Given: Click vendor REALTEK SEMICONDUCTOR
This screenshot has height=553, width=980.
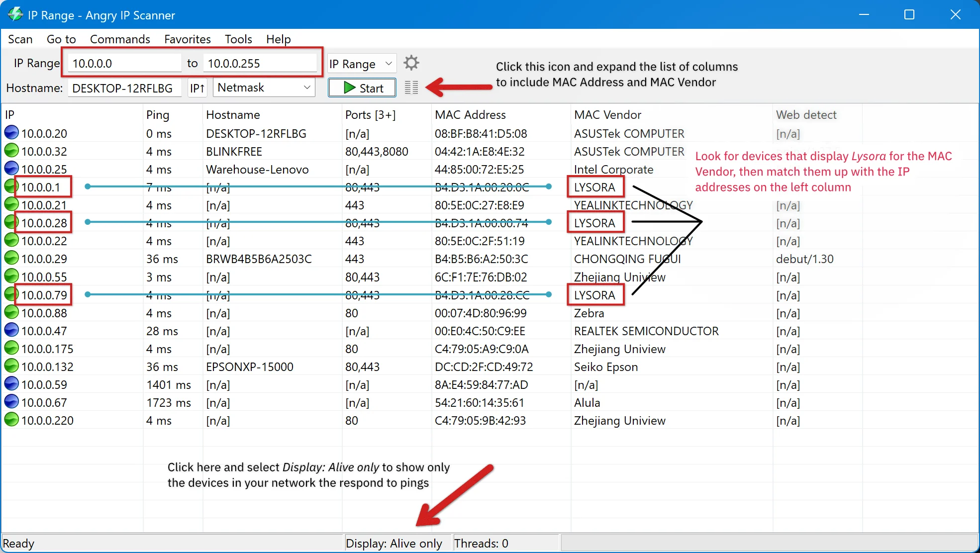Looking at the screenshot, I should [646, 331].
